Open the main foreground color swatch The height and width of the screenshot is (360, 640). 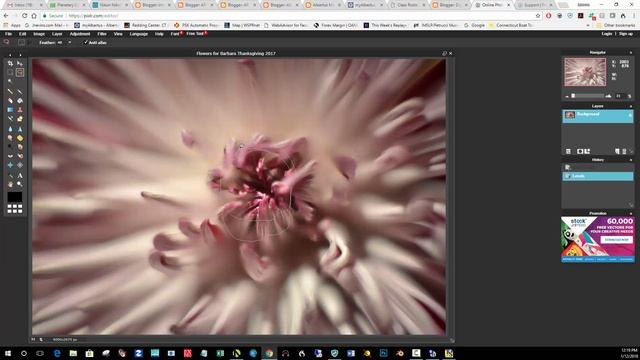15,197
